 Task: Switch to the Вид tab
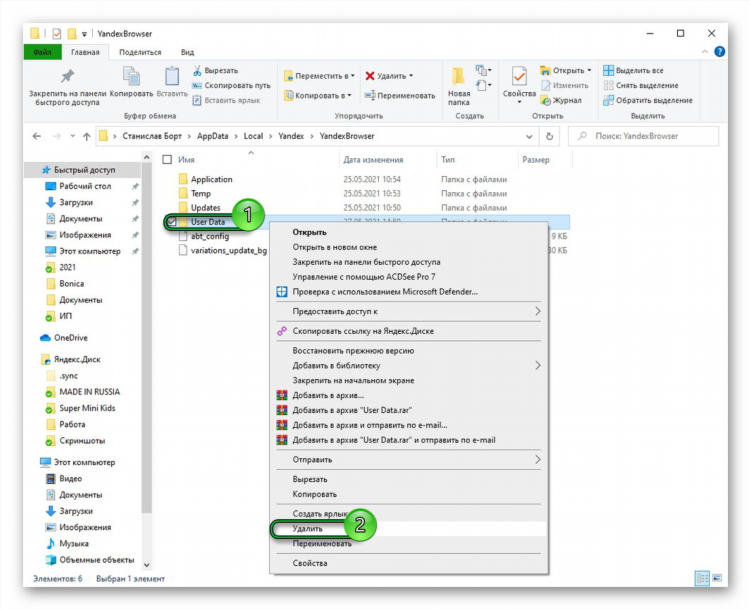(x=188, y=52)
